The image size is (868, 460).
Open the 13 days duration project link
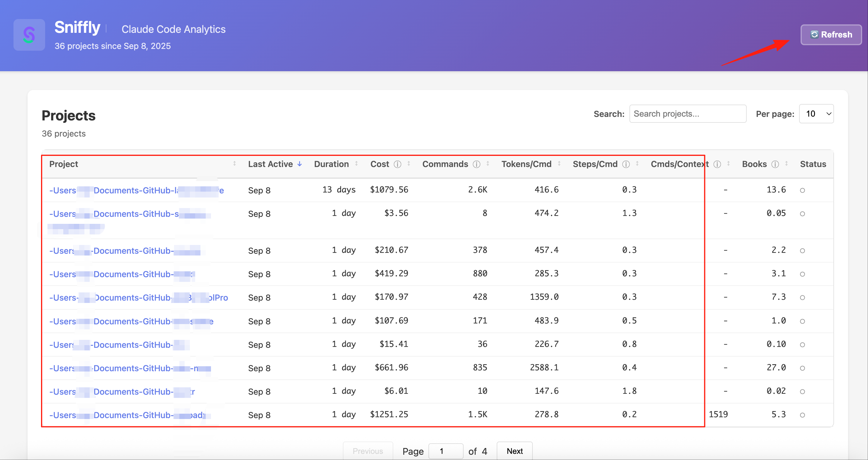(x=137, y=190)
